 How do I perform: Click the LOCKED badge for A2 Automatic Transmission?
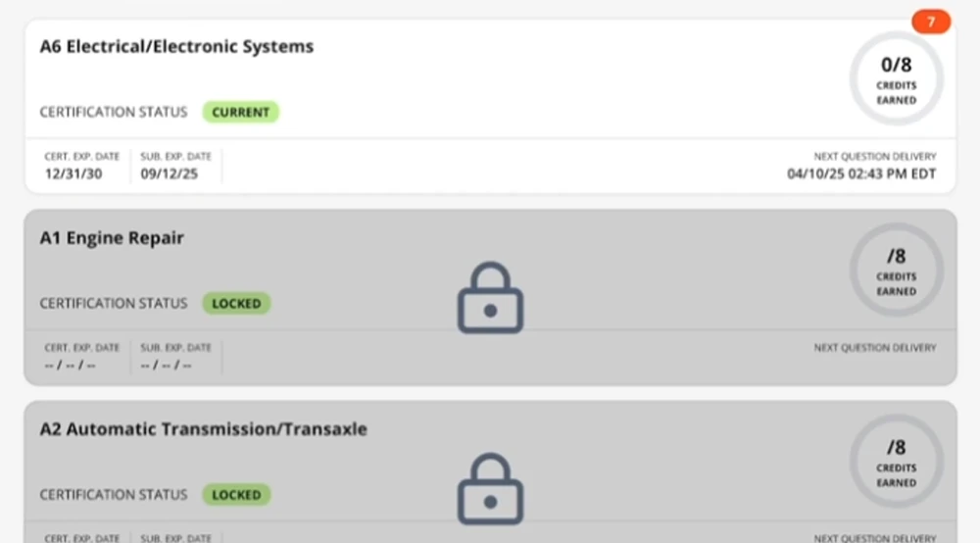point(236,495)
